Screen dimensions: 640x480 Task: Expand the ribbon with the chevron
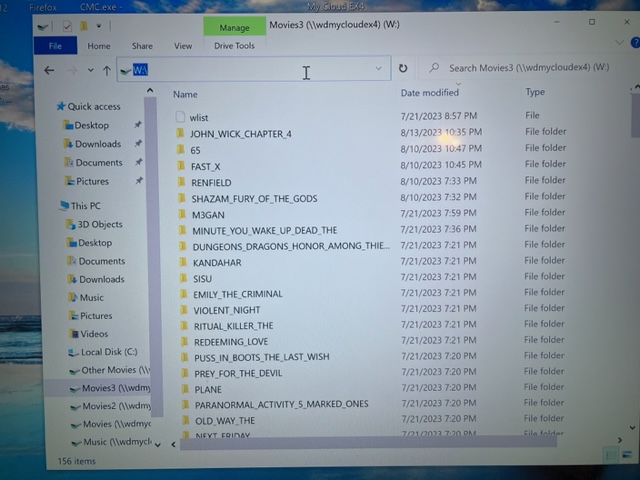(x=619, y=42)
